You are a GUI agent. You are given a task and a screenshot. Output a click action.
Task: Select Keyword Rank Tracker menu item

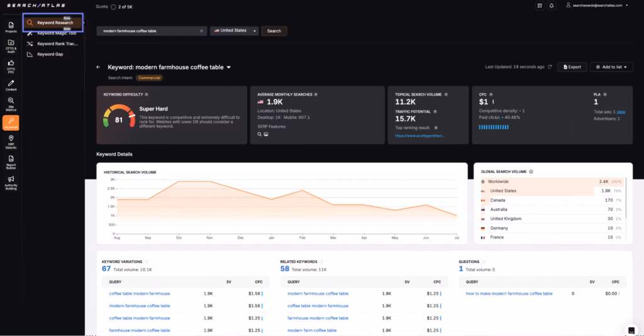(57, 44)
